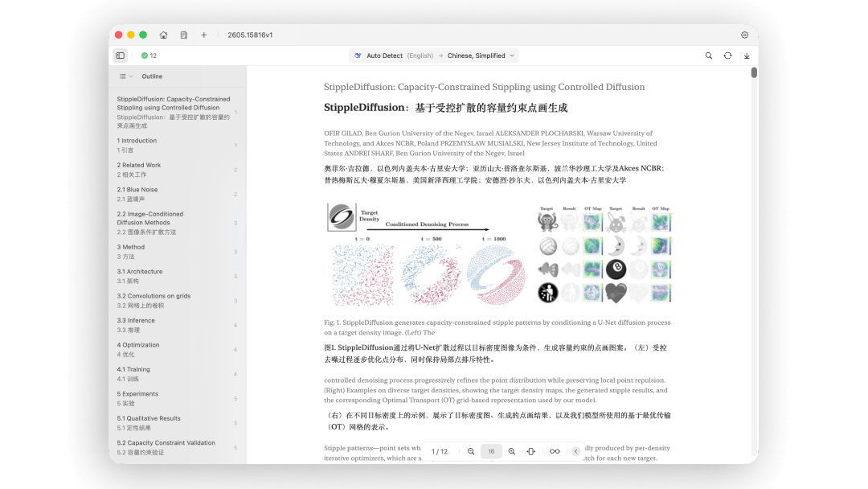The height and width of the screenshot is (489, 868).
Task: Click the download export icon
Action: pyautogui.click(x=747, y=55)
